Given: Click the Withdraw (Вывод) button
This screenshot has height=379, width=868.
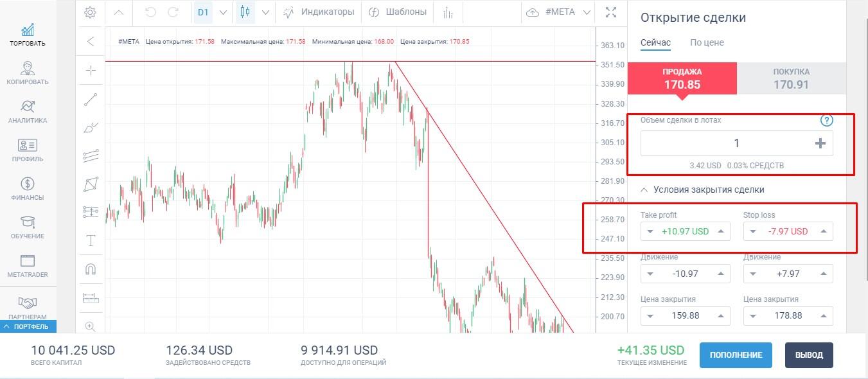Looking at the screenshot, I should (x=809, y=355).
